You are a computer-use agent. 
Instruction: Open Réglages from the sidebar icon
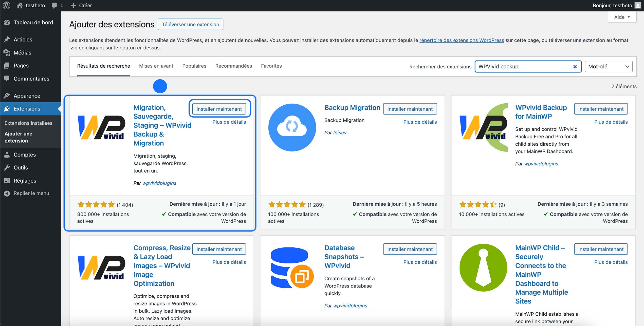pos(7,181)
